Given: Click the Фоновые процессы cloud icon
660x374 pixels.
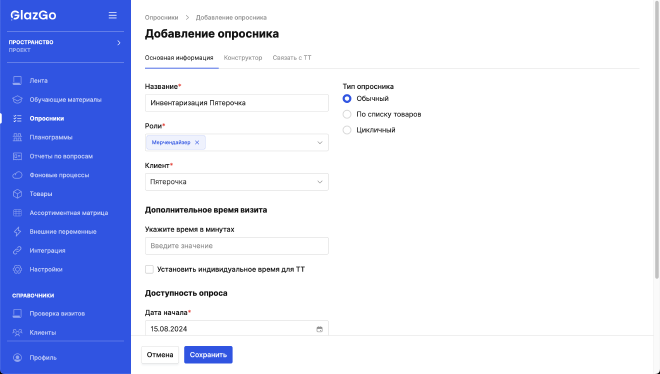Looking at the screenshot, I should [x=17, y=175].
